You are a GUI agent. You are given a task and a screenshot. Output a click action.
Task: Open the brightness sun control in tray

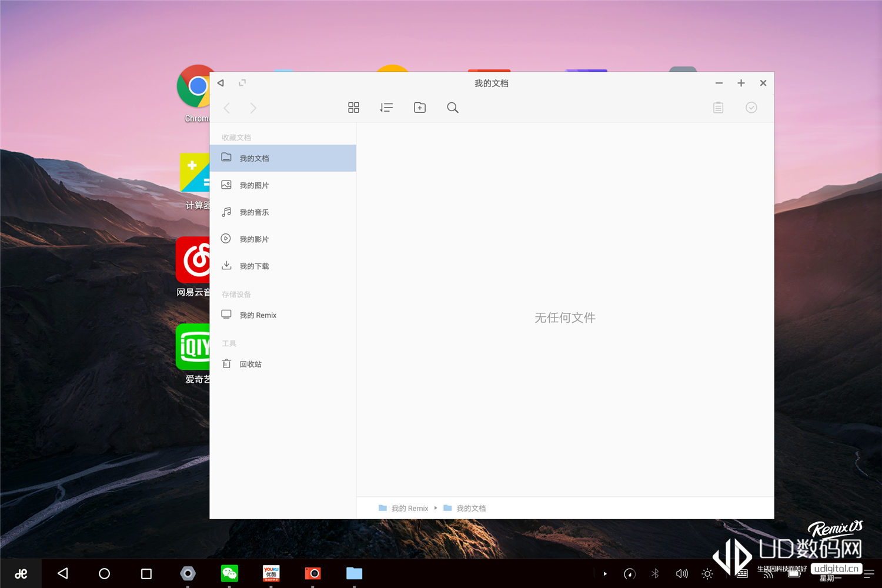(x=707, y=573)
